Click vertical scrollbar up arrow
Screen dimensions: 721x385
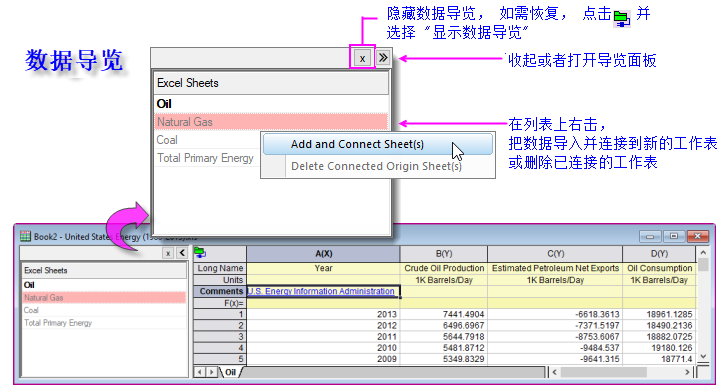point(703,253)
